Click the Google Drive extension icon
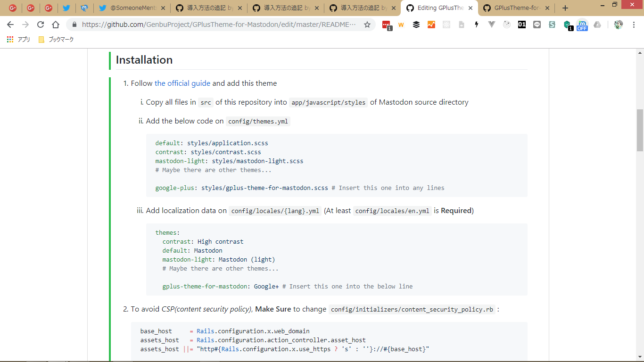This screenshot has height=362, width=644. coord(597,25)
